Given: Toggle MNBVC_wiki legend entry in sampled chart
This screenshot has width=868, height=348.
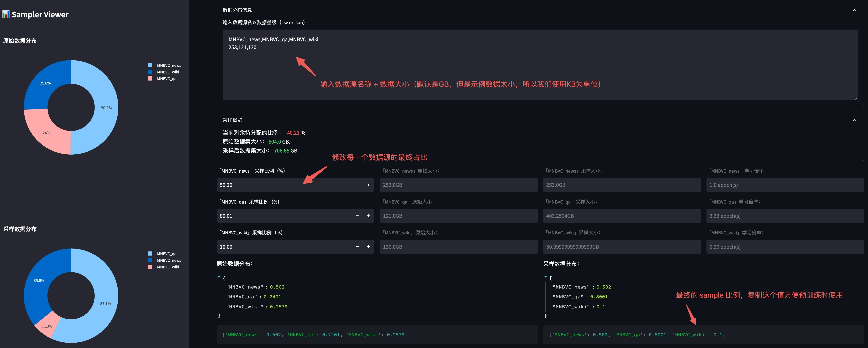Looking at the screenshot, I should point(168,267).
